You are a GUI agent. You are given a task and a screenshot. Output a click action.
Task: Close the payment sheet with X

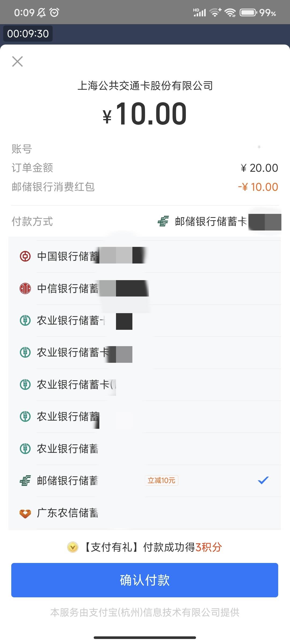pyautogui.click(x=17, y=61)
